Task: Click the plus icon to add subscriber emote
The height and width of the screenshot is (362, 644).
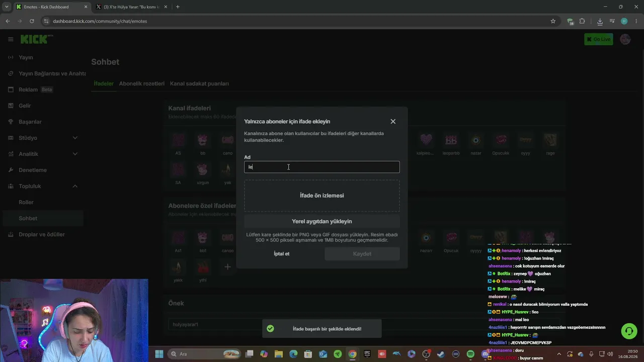Action: [227, 266]
